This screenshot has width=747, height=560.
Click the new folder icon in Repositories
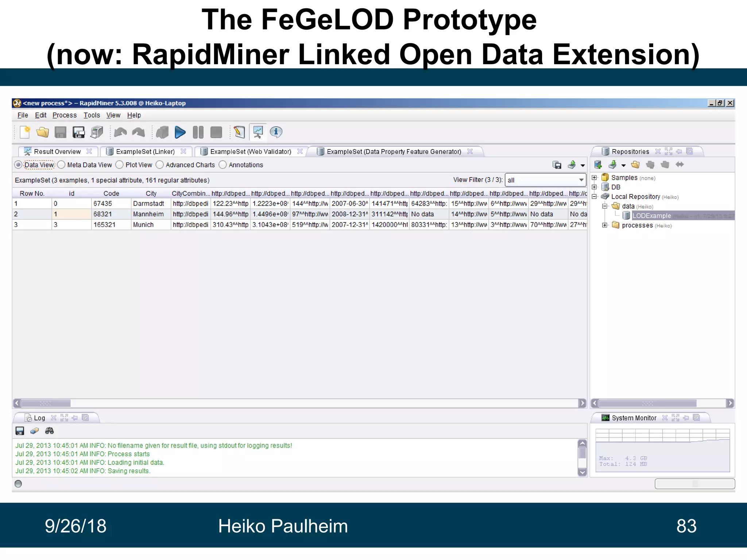pyautogui.click(x=635, y=165)
